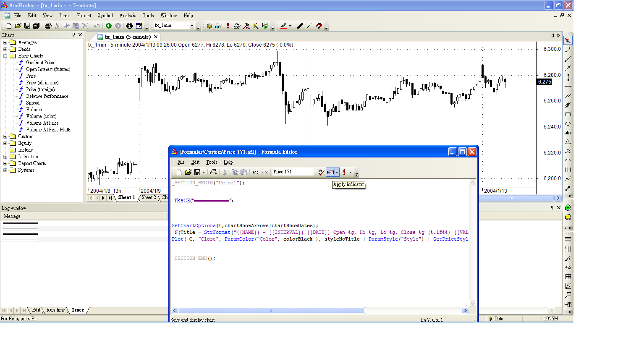
Task: Click the Data indicator in the status bar
Action: [x=496, y=319]
